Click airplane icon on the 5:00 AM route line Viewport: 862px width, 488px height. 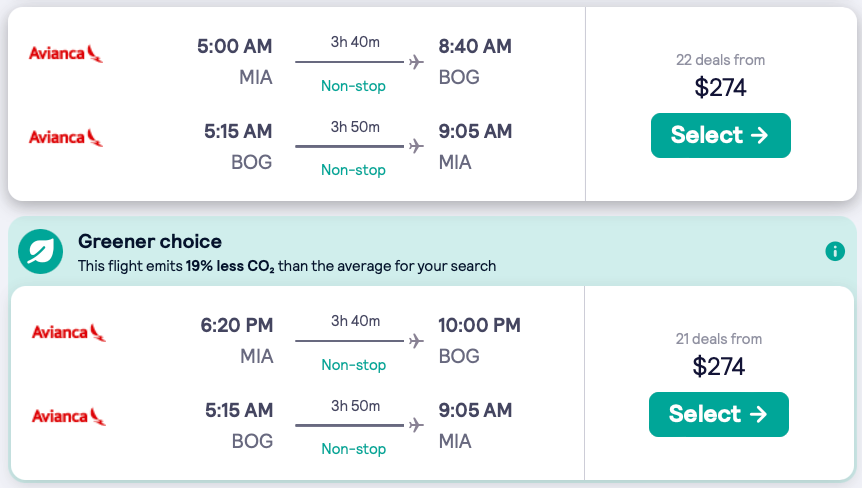pyautogui.click(x=416, y=62)
